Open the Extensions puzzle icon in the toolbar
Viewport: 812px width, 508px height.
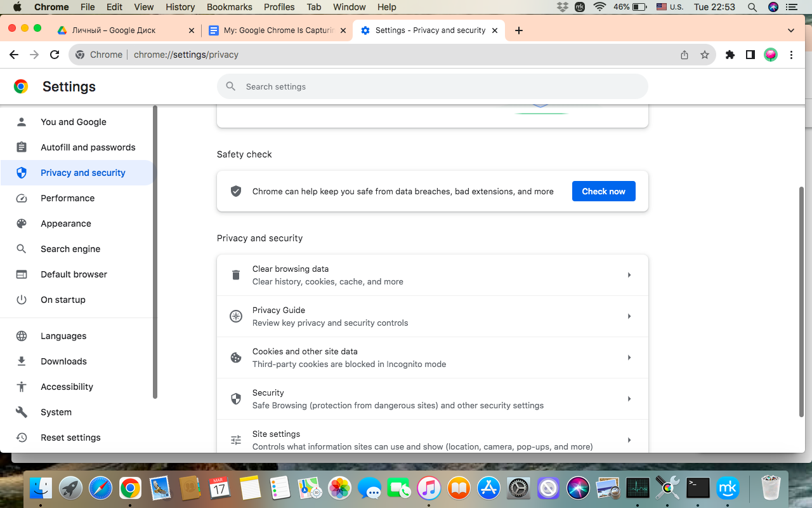tap(730, 55)
